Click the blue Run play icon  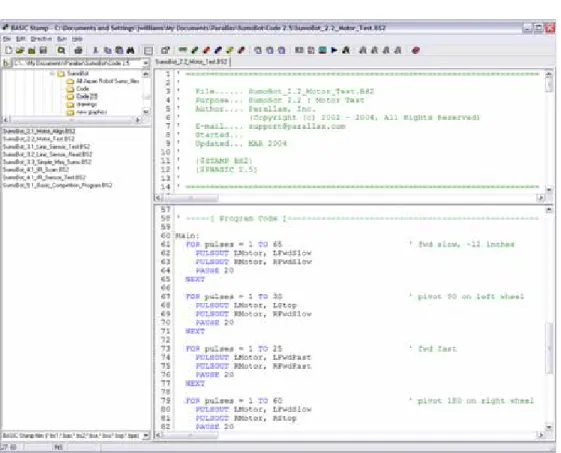(334, 50)
